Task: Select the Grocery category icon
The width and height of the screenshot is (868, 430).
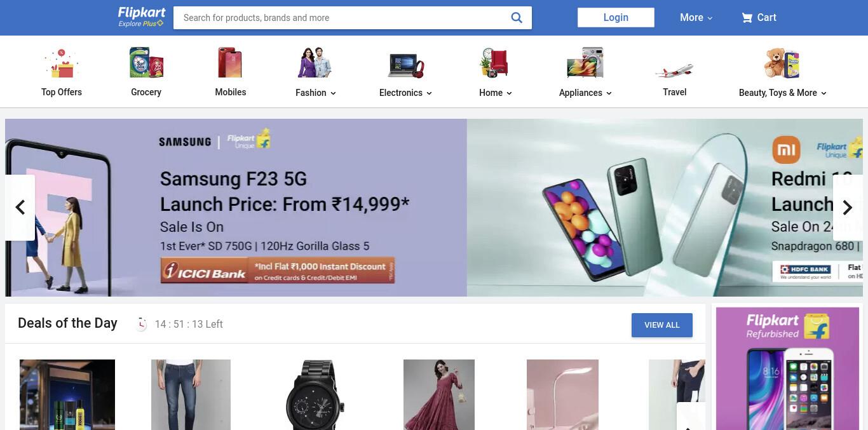Action: click(x=146, y=63)
